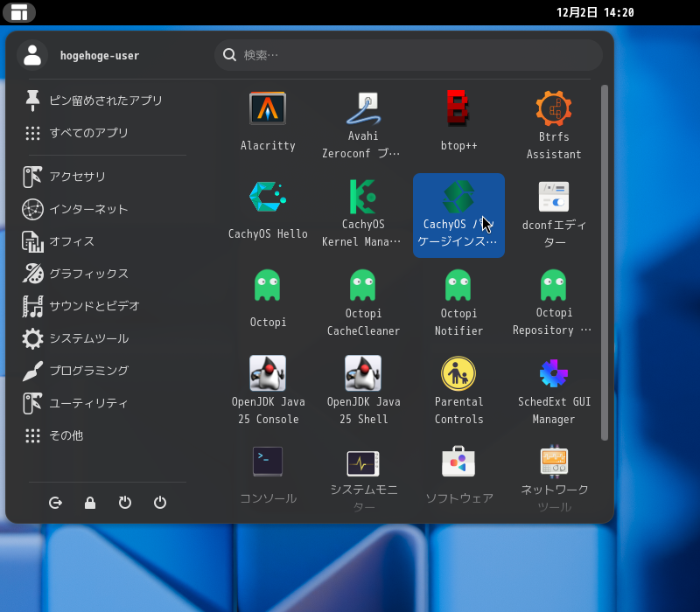700x612 pixels.
Task: Click the app grid scrollbar
Action: 605,263
